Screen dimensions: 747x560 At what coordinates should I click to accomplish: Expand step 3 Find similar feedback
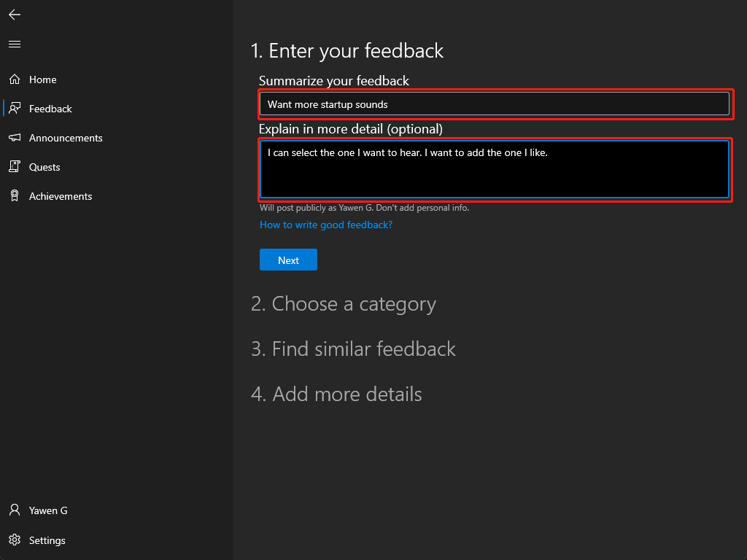(x=353, y=349)
